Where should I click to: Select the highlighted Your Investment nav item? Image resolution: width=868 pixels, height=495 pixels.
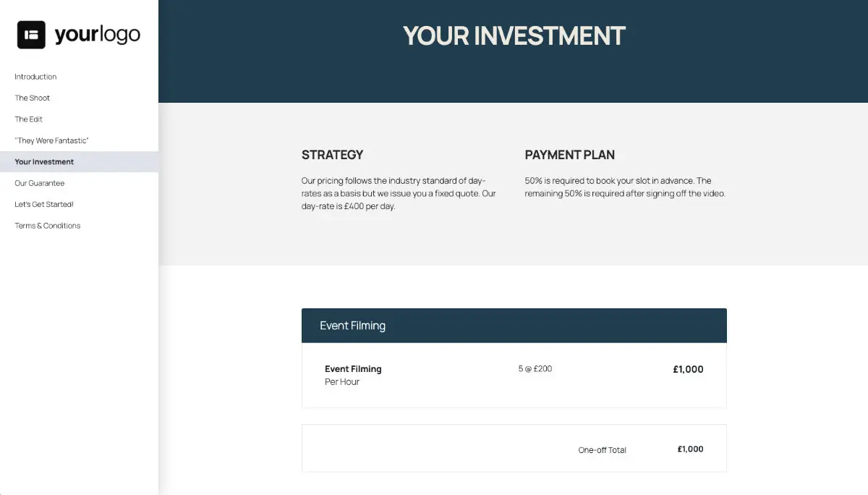coord(44,161)
